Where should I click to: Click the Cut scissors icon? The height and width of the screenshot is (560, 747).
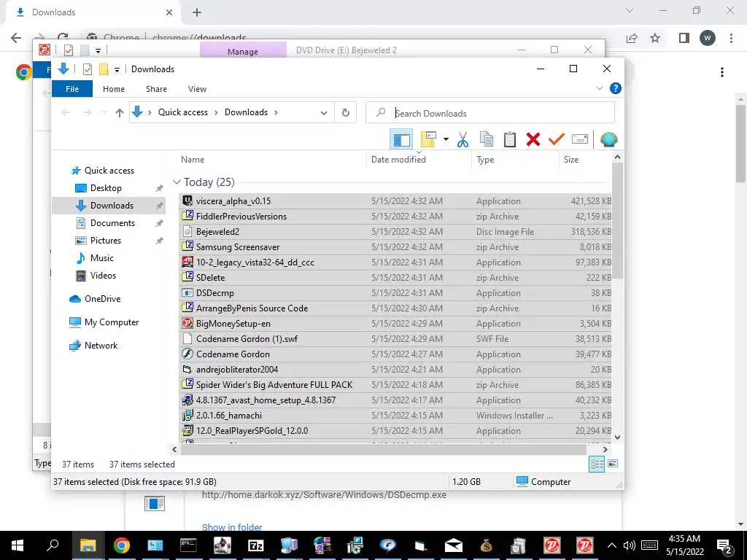pyautogui.click(x=462, y=139)
